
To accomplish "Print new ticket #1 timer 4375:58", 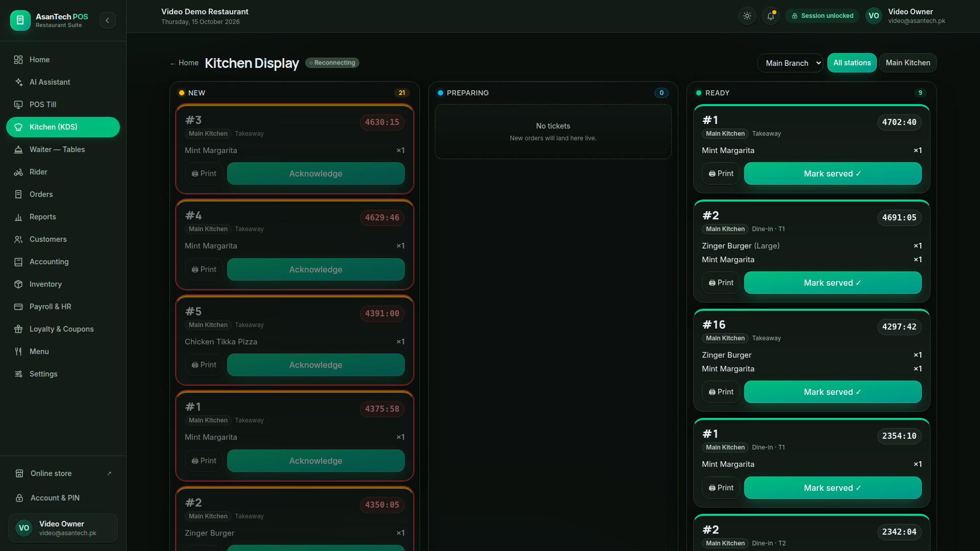I will (x=204, y=461).
